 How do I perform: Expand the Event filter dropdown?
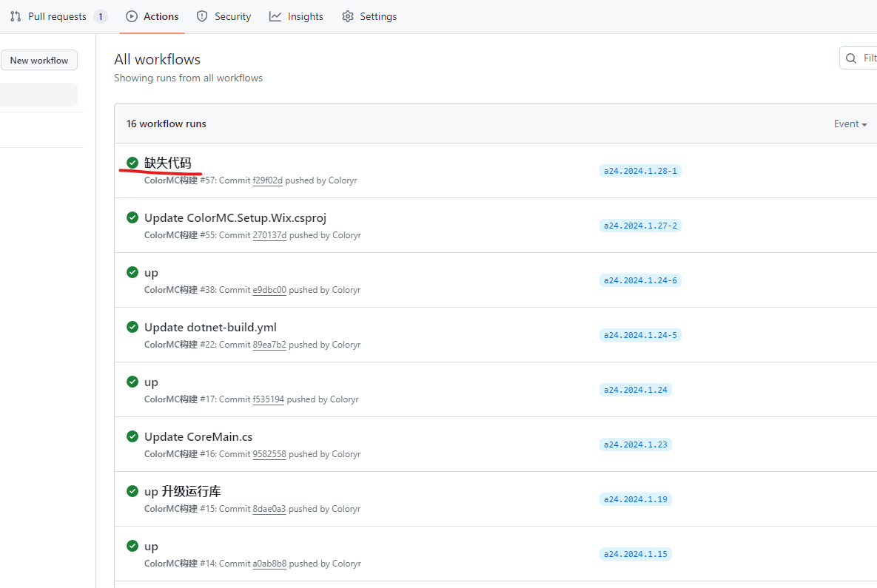pos(850,124)
